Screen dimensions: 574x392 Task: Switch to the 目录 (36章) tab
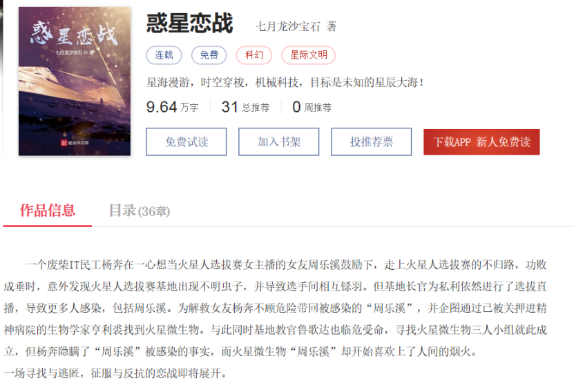[x=140, y=211]
